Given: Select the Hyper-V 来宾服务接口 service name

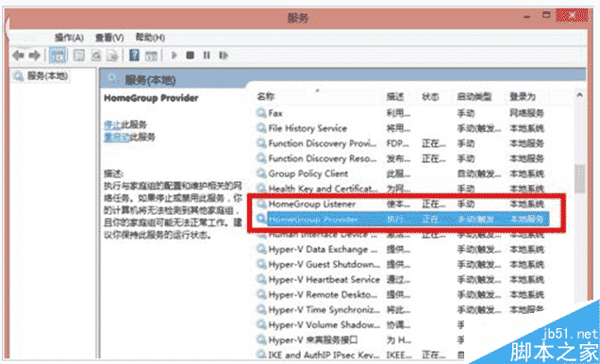Looking at the screenshot, I should pos(313,339).
